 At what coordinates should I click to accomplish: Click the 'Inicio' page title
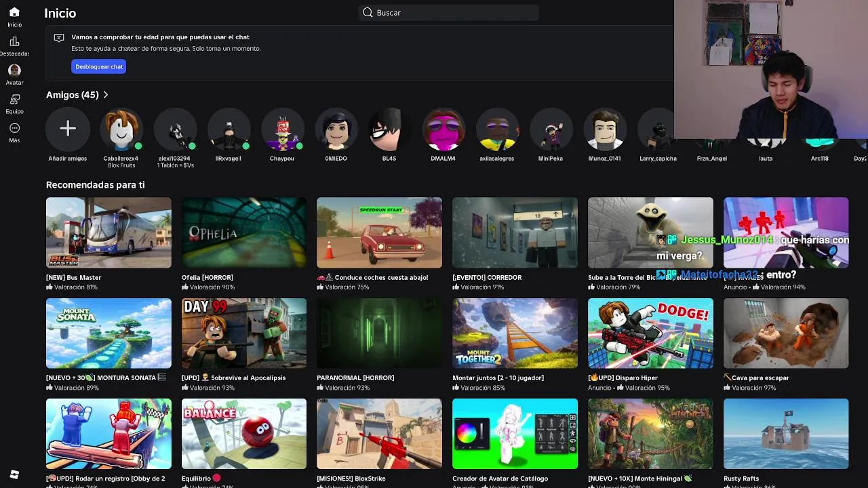[60, 13]
